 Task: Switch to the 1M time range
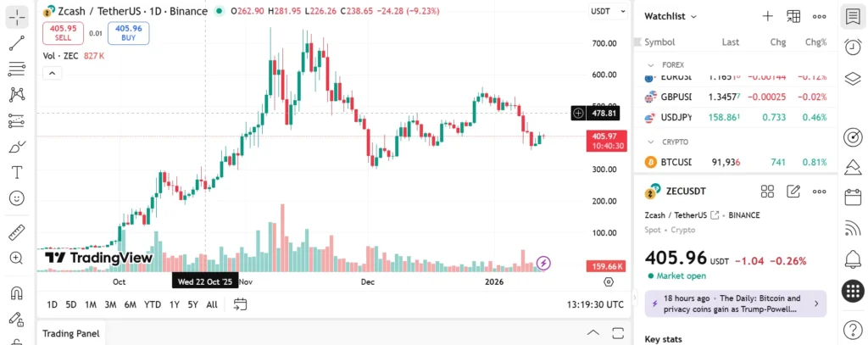click(91, 304)
